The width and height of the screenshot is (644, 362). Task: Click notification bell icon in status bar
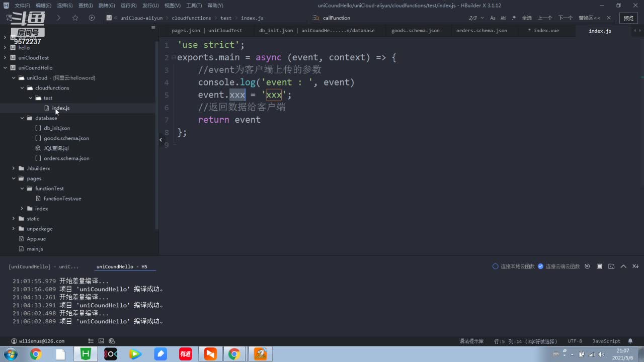(x=630, y=341)
